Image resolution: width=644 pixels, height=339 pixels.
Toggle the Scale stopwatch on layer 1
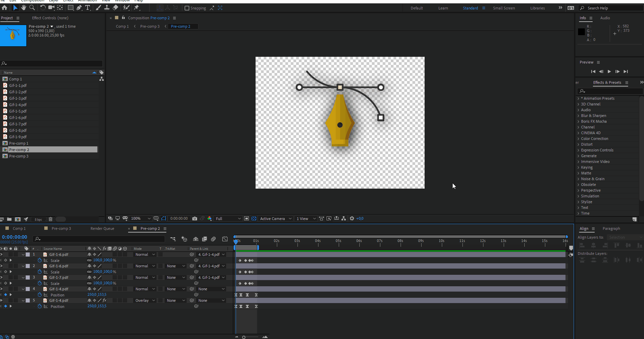[x=40, y=260]
